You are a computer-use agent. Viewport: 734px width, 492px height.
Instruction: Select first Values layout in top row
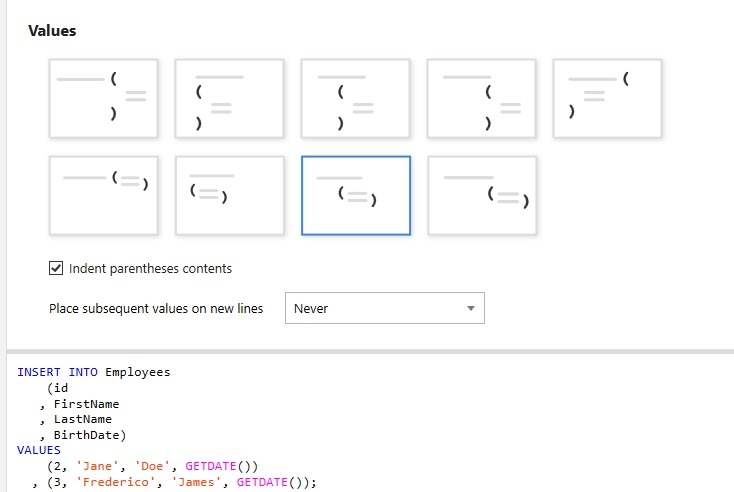[x=103, y=98]
